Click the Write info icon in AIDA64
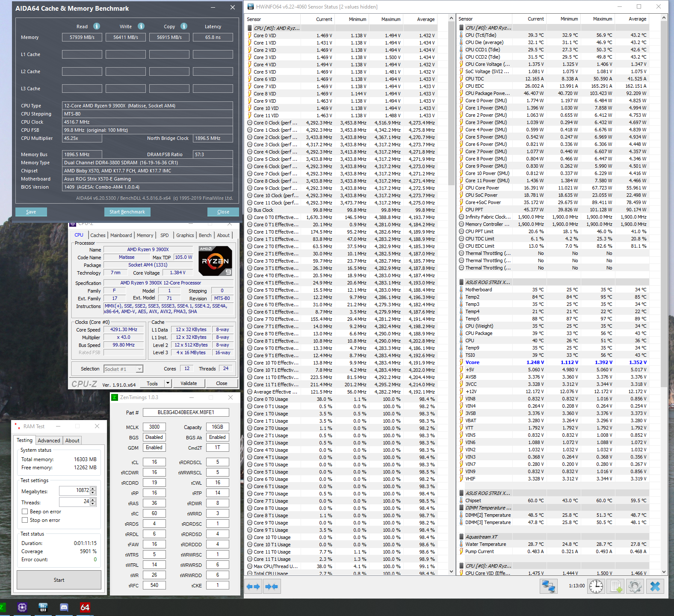 141,26
